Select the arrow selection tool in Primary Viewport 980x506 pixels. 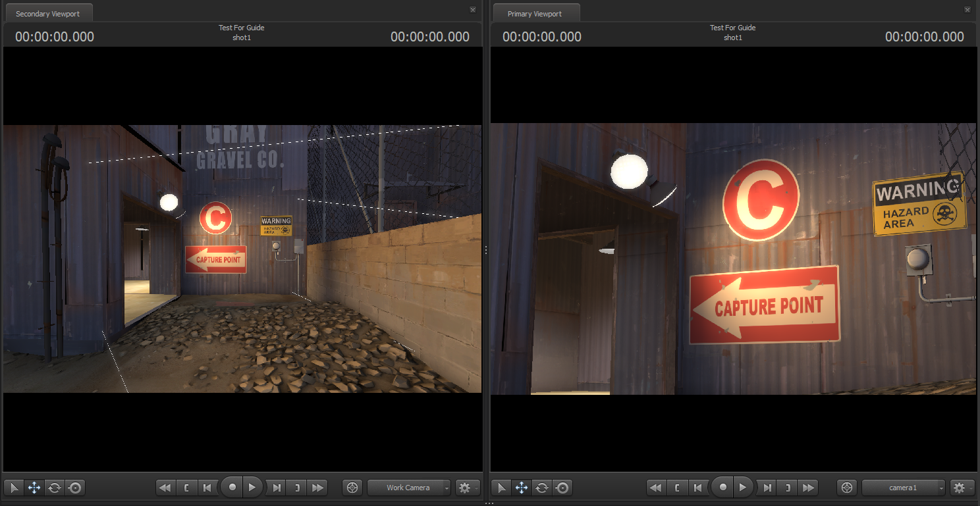pos(501,488)
